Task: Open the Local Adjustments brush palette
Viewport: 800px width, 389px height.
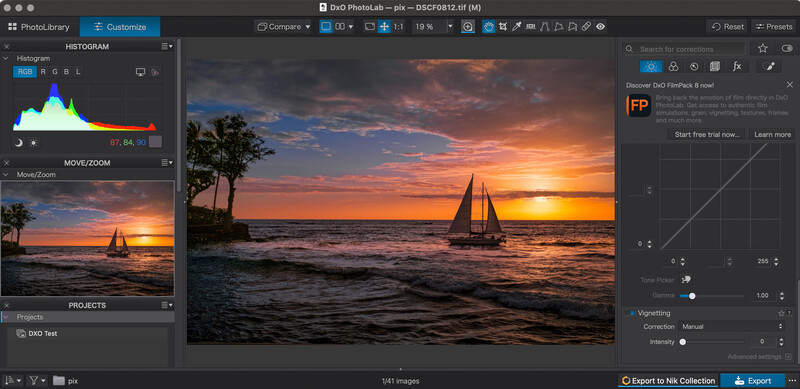Action: coord(769,66)
